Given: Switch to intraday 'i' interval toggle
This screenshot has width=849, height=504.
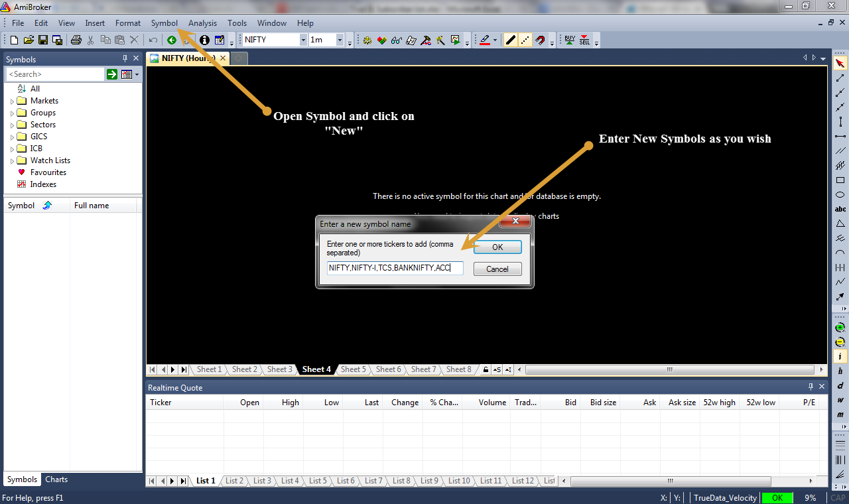Looking at the screenshot, I should click(x=840, y=357).
